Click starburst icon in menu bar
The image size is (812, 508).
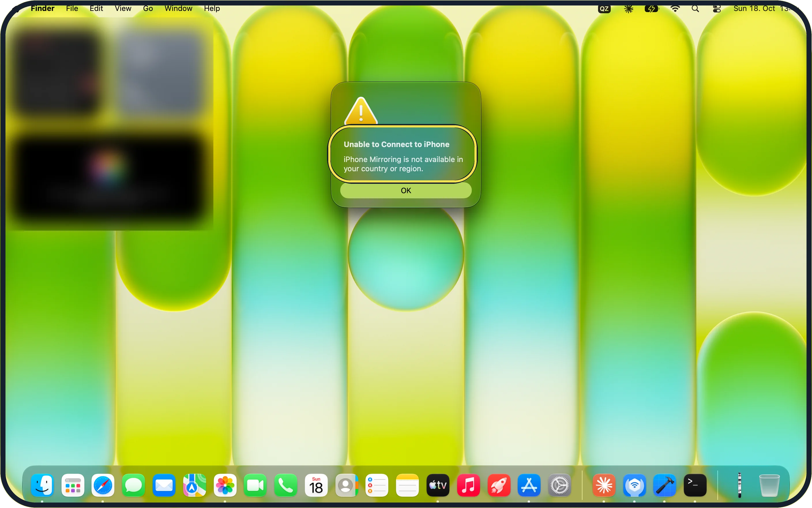(629, 9)
